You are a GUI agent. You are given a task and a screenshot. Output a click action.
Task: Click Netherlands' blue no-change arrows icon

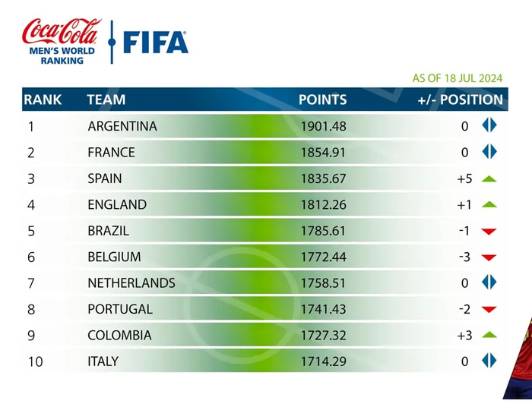click(x=489, y=282)
